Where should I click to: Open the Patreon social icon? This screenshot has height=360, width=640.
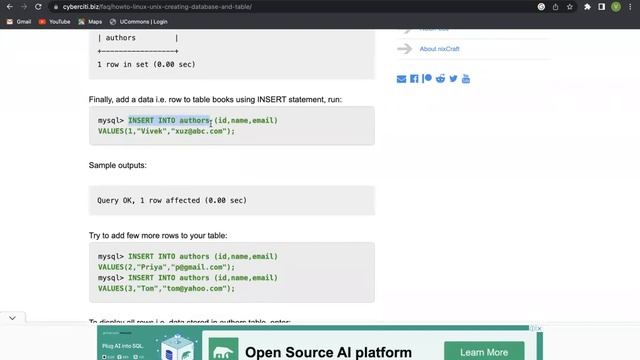(x=427, y=78)
